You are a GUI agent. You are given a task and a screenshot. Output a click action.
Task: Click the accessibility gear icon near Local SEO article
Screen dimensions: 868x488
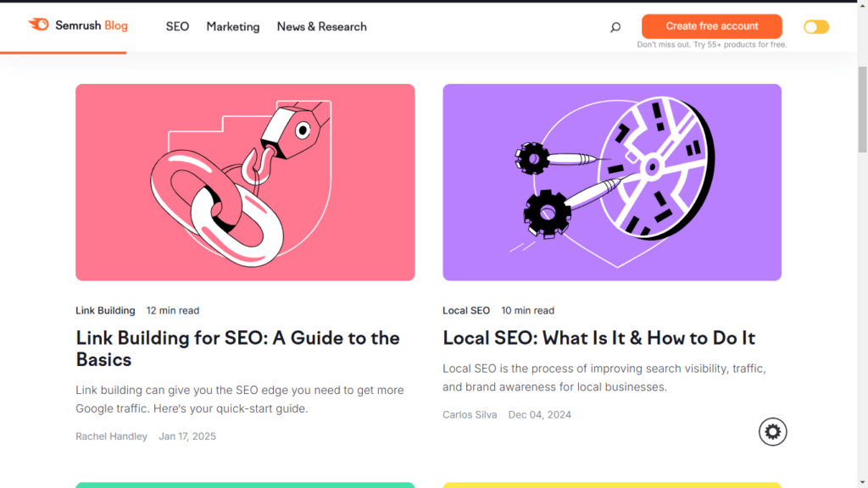[771, 431]
